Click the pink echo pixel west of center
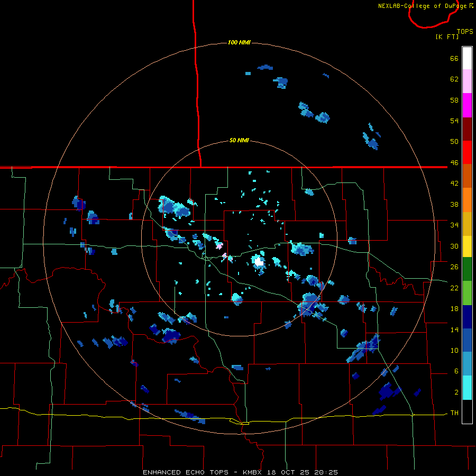 pos(219,245)
